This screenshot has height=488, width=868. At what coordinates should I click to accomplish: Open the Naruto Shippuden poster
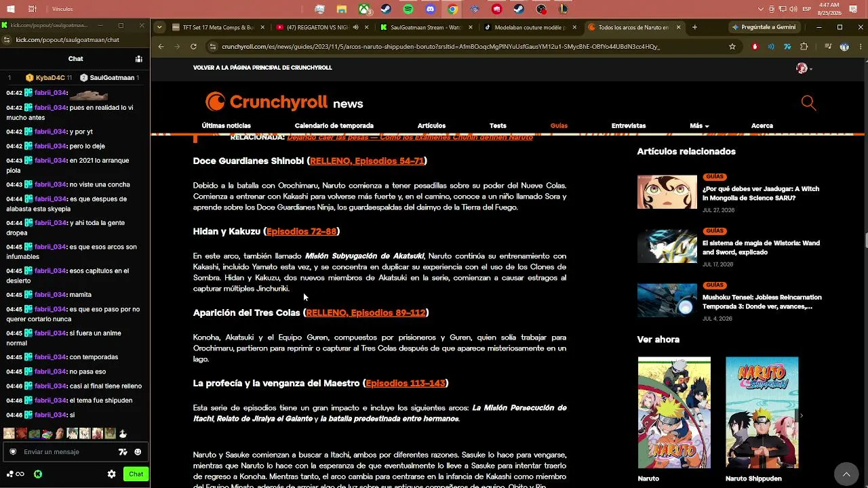[x=762, y=413]
